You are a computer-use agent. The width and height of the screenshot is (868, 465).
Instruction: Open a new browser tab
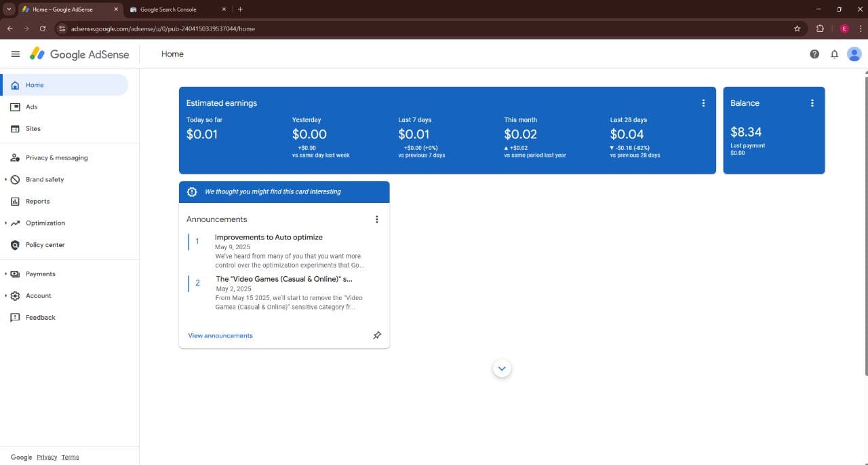point(240,10)
